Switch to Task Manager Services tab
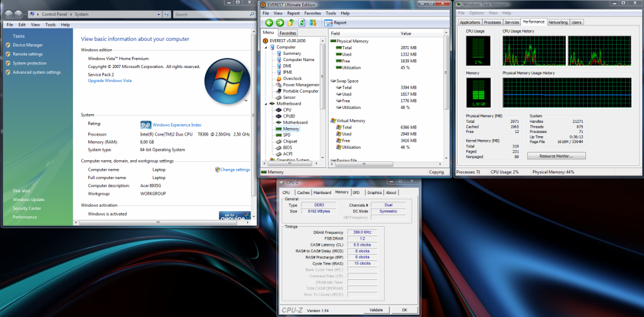The height and width of the screenshot is (317, 644). [512, 22]
